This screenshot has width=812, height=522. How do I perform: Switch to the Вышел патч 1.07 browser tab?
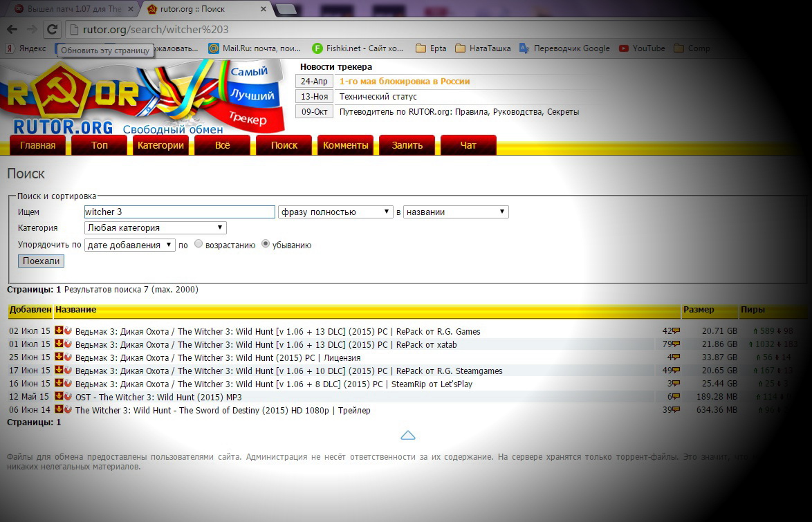point(73,9)
